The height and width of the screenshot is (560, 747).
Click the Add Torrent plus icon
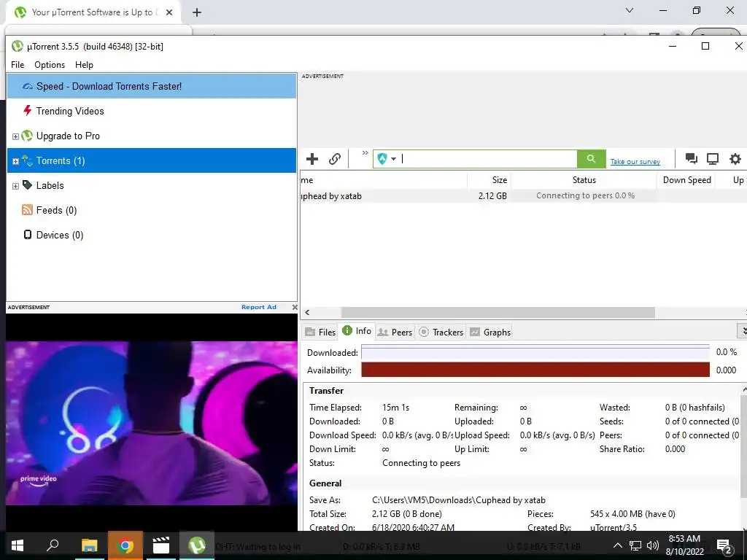click(x=312, y=159)
